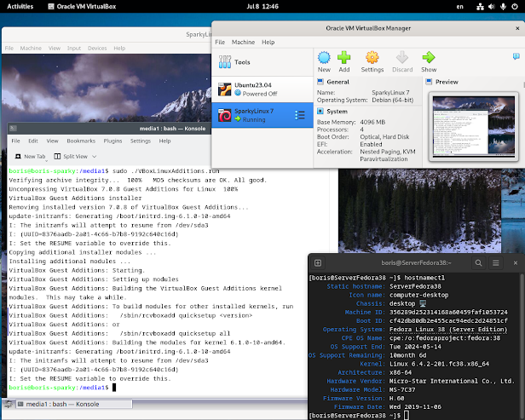Open Devices menu in SparkyLinux VM window

pyautogui.click(x=97, y=49)
